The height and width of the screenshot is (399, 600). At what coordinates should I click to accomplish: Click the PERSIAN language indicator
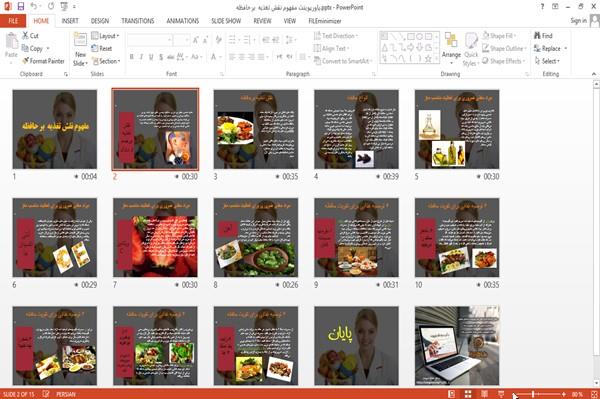[66, 394]
